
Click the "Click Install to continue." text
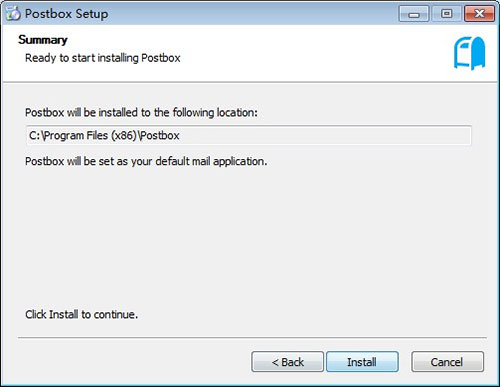pos(81,314)
